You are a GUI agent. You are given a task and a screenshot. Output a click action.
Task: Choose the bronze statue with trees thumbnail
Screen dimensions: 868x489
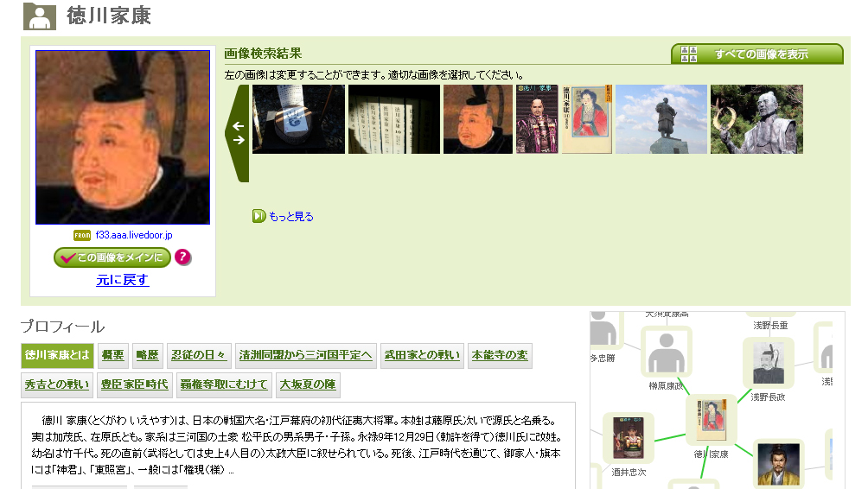point(756,119)
